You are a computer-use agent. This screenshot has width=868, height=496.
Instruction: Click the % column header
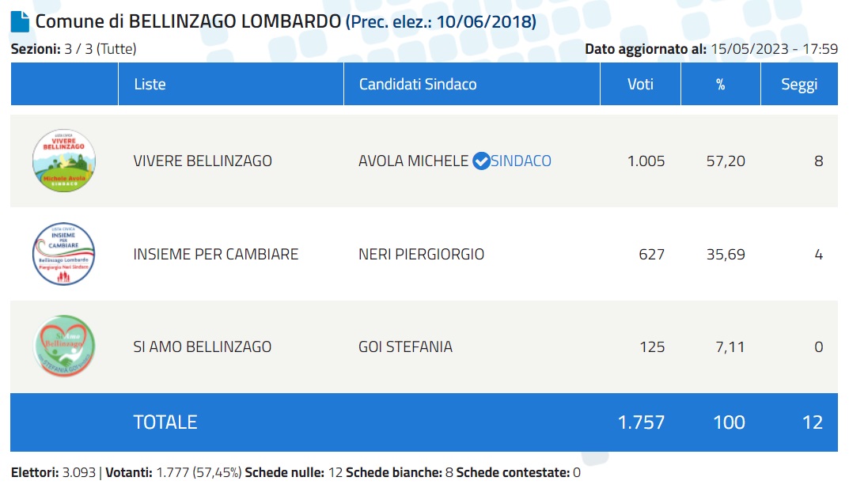coord(720,84)
